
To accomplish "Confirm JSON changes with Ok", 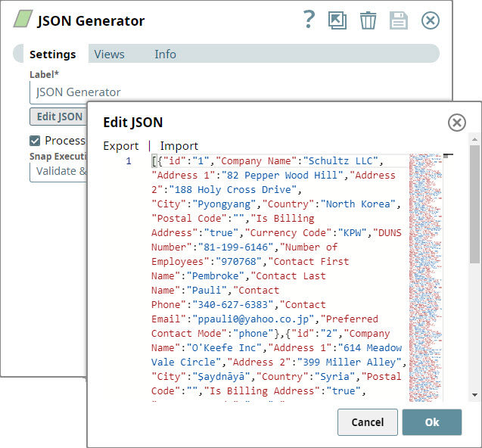I will (x=431, y=422).
